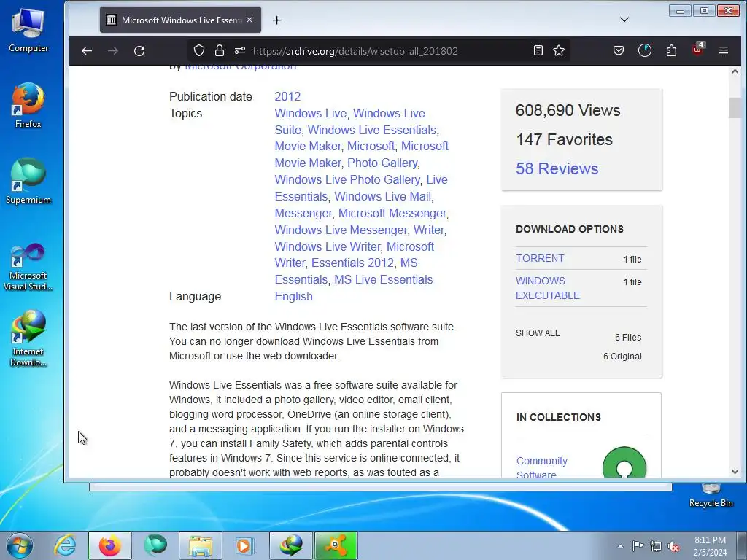Bookmark this page with the star icon
The width and height of the screenshot is (747, 560).
point(559,50)
